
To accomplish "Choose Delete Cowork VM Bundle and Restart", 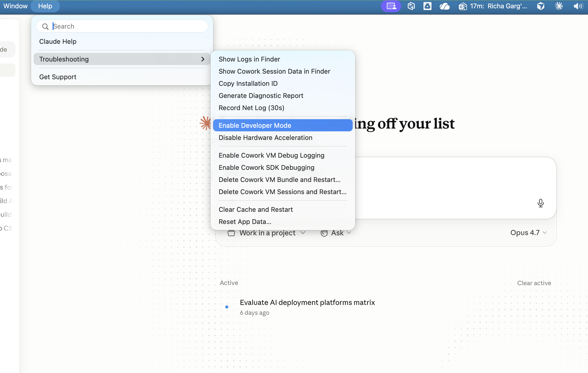I will 283,180.
